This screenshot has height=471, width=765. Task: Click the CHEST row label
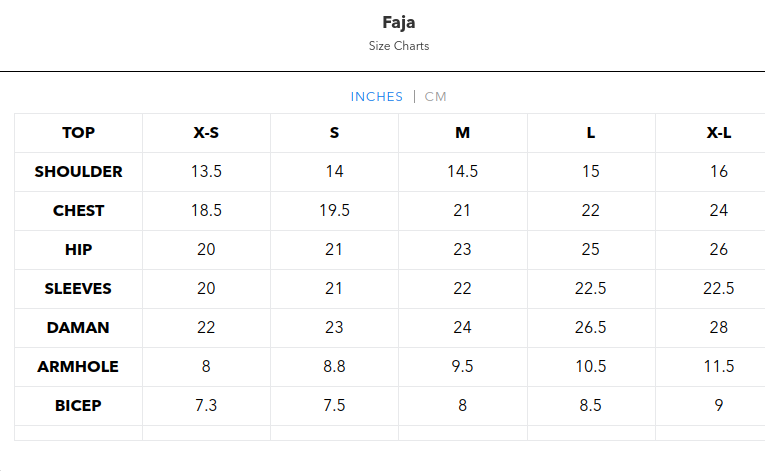tap(79, 211)
